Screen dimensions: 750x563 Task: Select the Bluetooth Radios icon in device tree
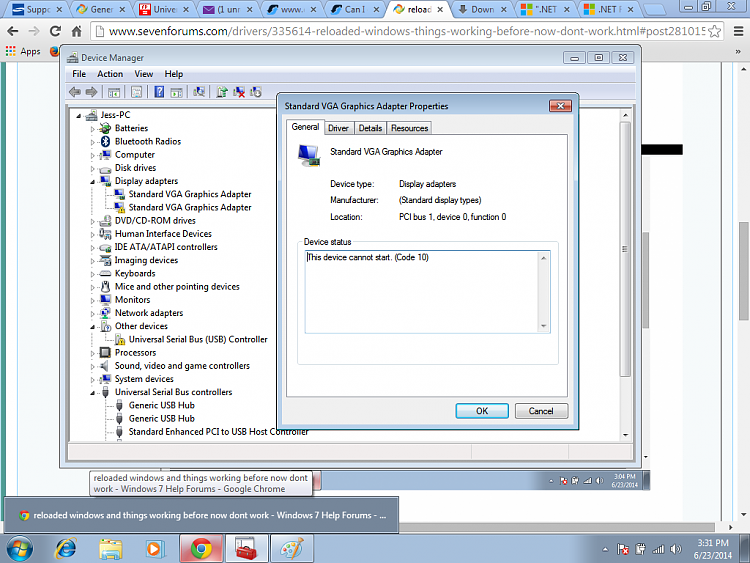coord(105,142)
